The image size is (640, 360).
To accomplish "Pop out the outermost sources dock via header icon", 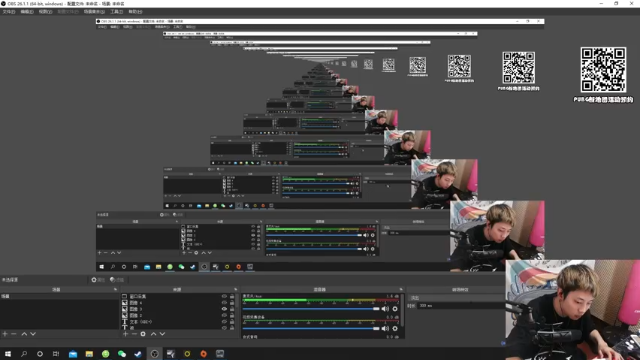I will point(236,289).
